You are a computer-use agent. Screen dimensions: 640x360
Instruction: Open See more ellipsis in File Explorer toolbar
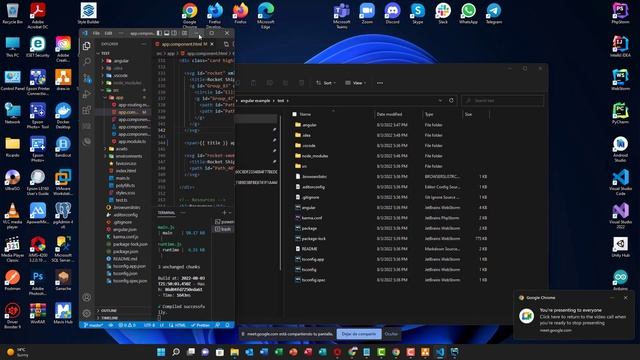pos(380,83)
